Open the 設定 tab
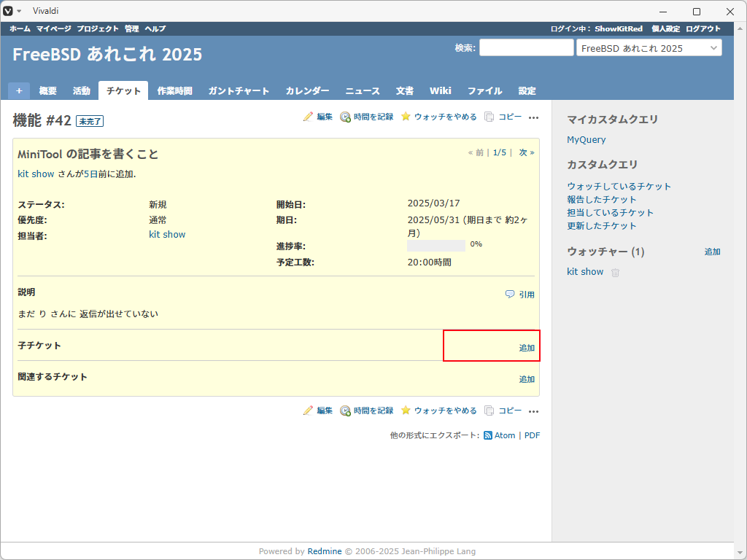 527,90
